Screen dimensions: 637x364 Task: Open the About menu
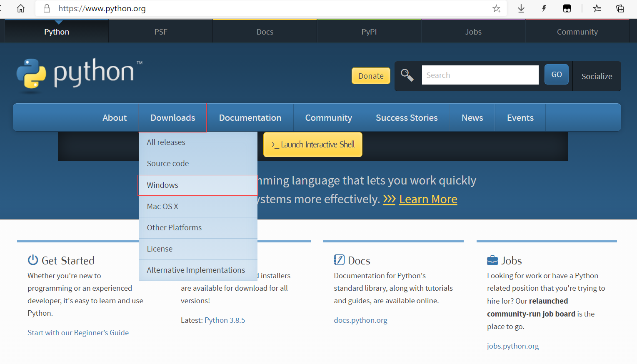115,118
